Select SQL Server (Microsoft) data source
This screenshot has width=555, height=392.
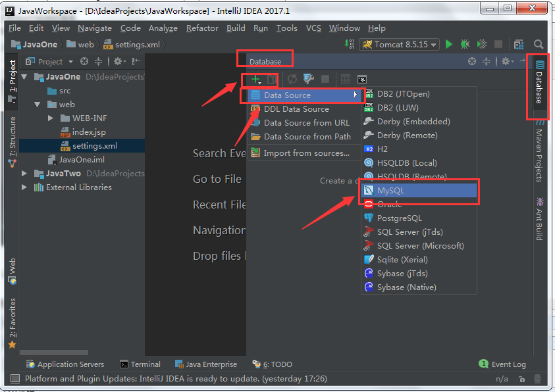point(419,246)
